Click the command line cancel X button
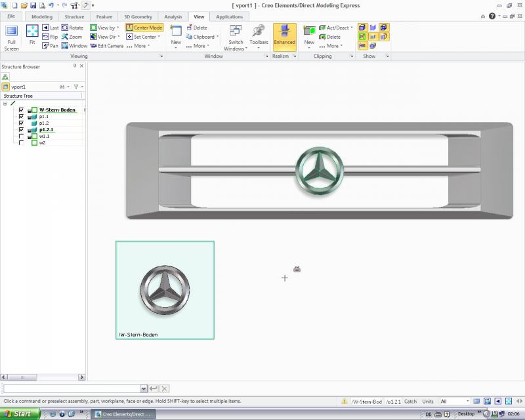525x420 pixels. 164,388
